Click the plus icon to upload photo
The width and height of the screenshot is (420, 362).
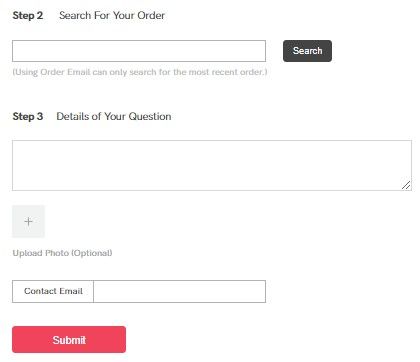[x=28, y=221]
